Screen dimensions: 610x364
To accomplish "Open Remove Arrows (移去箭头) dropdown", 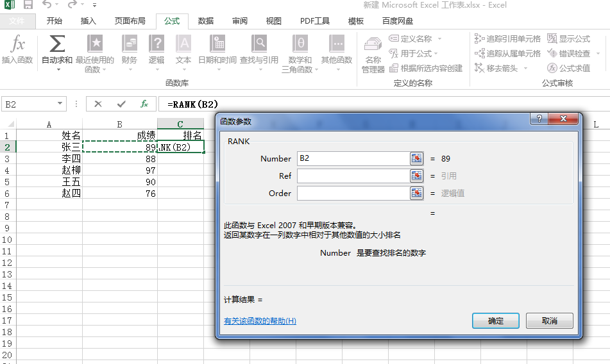I will tap(525, 69).
